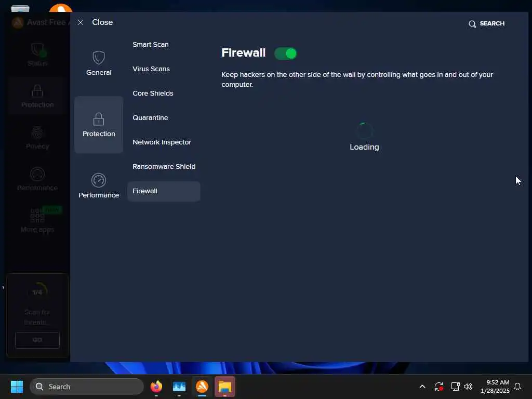Select the General shield icon
The height and width of the screenshot is (399, 532).
click(x=99, y=58)
